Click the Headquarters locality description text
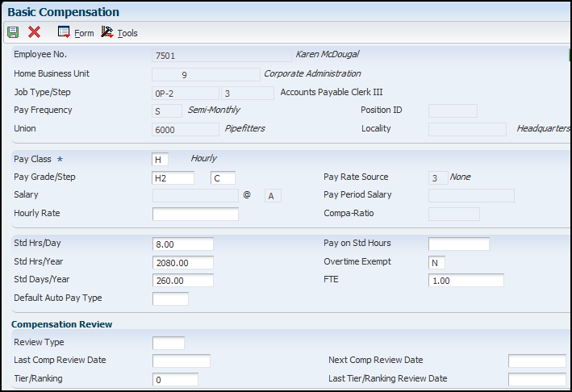572x392 pixels. (543, 128)
